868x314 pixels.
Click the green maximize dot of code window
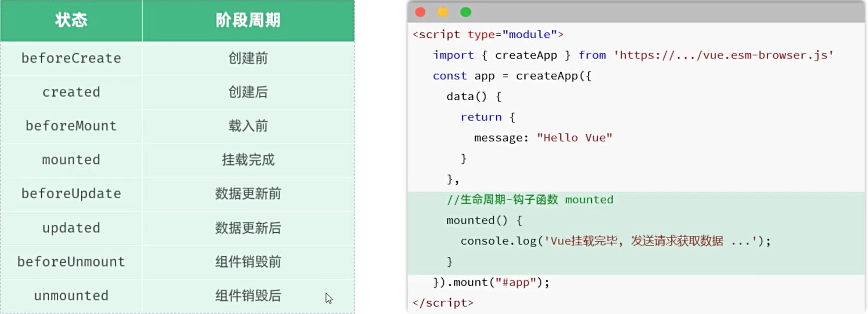pyautogui.click(x=465, y=12)
